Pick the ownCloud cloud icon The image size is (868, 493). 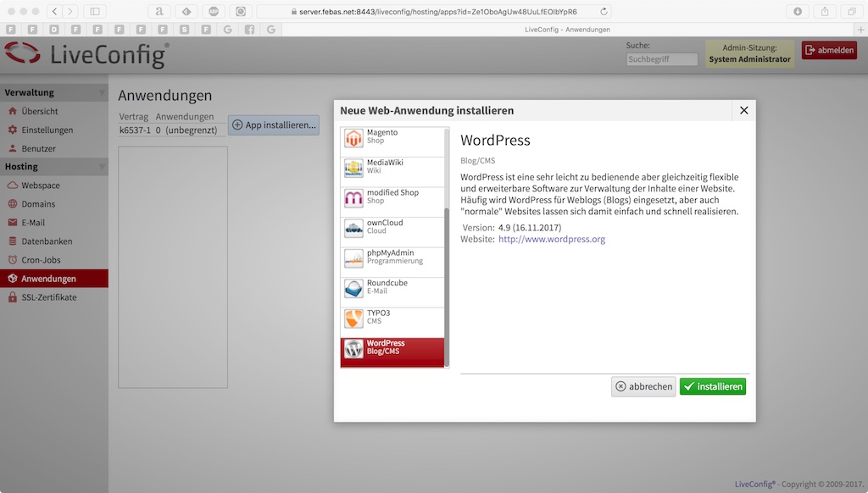coord(353,229)
